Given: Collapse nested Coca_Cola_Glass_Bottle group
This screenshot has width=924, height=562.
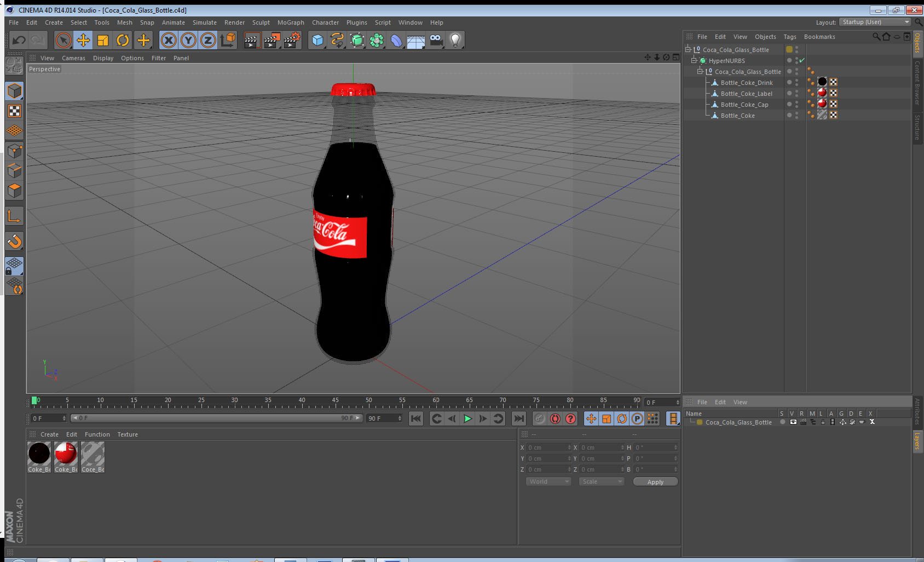Looking at the screenshot, I should point(700,71).
